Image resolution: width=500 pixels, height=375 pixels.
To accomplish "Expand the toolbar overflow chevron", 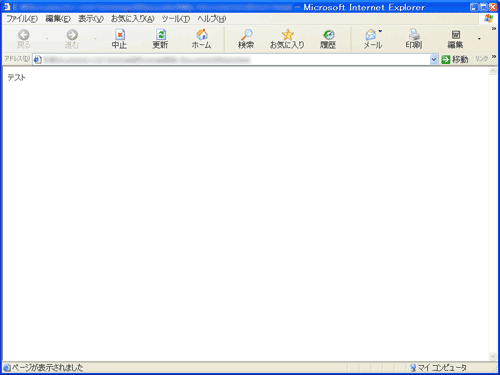I will tap(494, 29).
